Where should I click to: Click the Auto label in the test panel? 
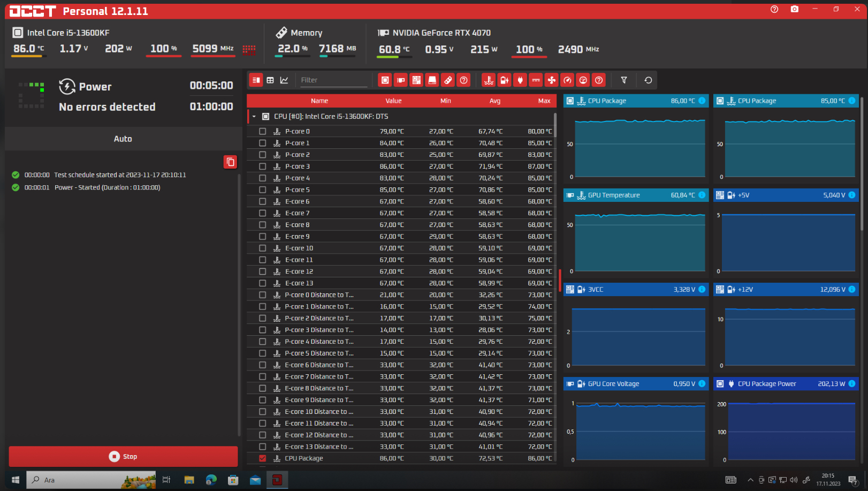coord(123,139)
